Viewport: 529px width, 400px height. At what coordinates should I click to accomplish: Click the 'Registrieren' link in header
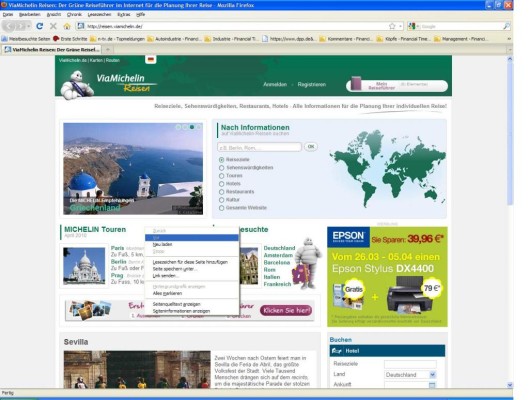pyautogui.click(x=312, y=84)
